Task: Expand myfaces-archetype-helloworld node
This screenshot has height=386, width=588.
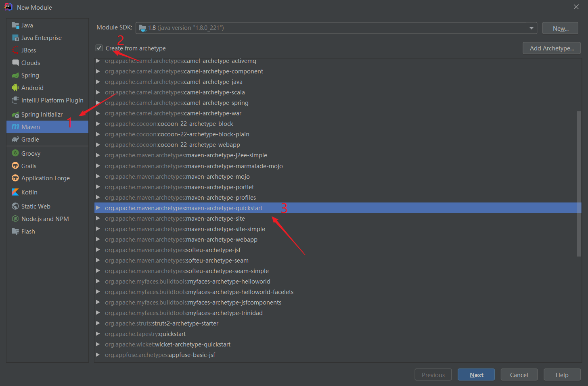Action: (x=98, y=282)
